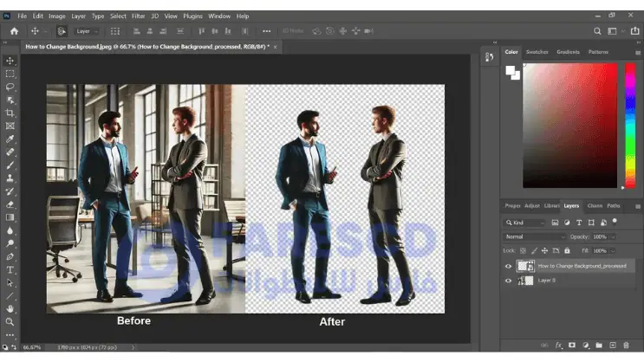This screenshot has height=362, width=644.
Task: Select the Eyedropper tool
Action: pos(10,139)
